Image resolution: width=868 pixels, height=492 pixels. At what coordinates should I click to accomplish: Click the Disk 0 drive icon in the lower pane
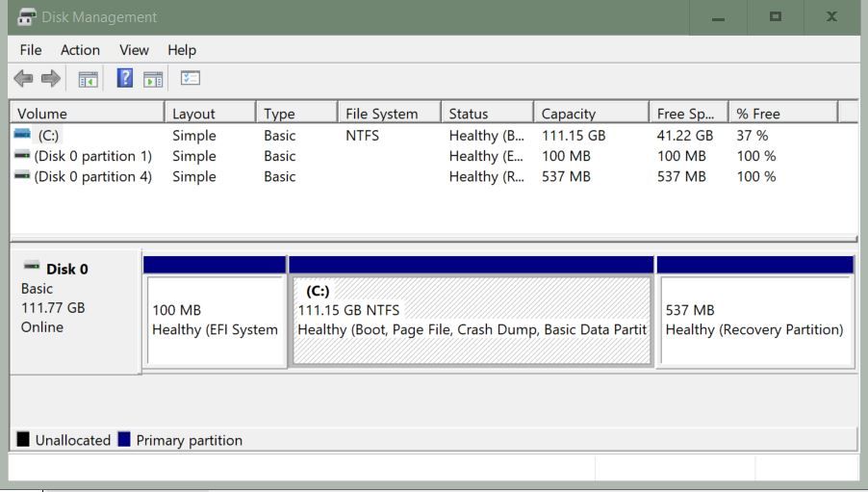click(x=32, y=266)
